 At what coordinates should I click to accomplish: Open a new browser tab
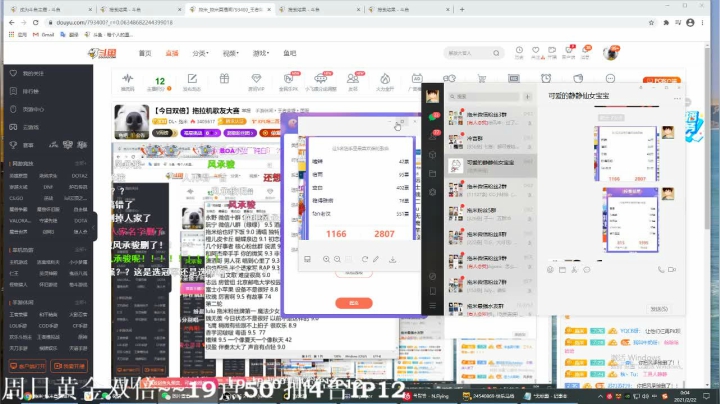(x=462, y=9)
